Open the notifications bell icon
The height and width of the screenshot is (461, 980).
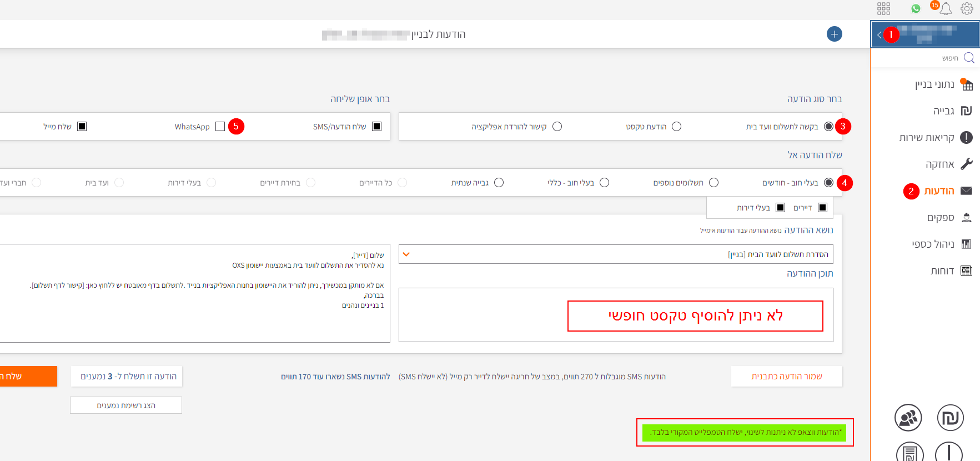[946, 8]
